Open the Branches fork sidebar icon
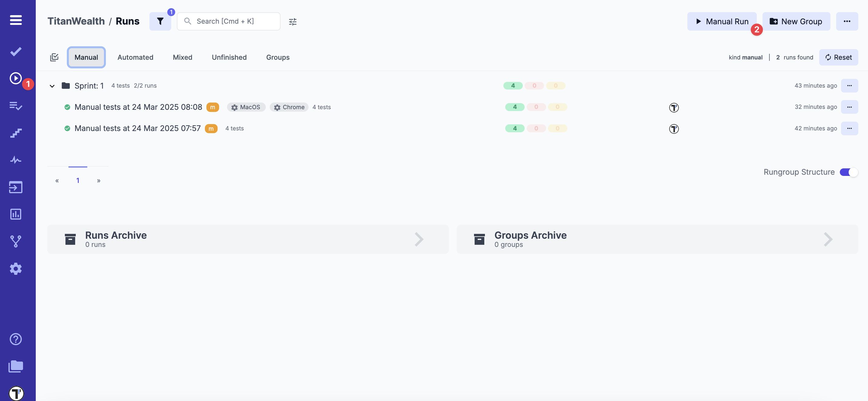This screenshot has height=401, width=868. tap(15, 241)
